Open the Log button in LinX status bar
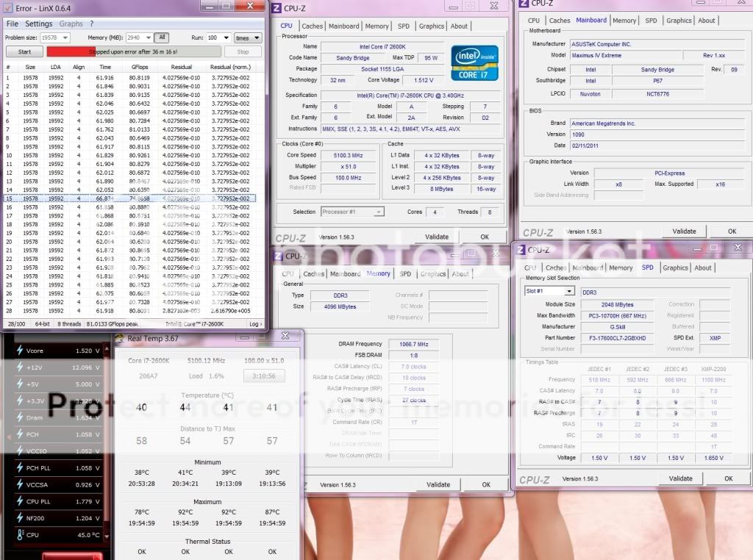The width and height of the screenshot is (753, 560). tap(254, 323)
